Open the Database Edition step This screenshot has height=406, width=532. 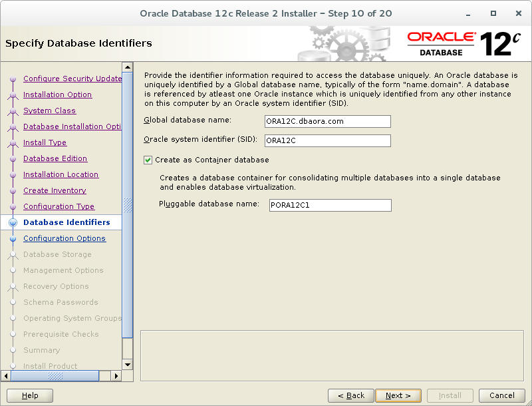point(55,158)
